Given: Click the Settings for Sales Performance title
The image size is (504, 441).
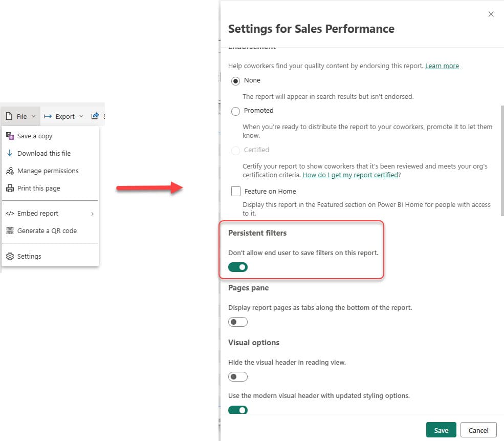Looking at the screenshot, I should [311, 29].
